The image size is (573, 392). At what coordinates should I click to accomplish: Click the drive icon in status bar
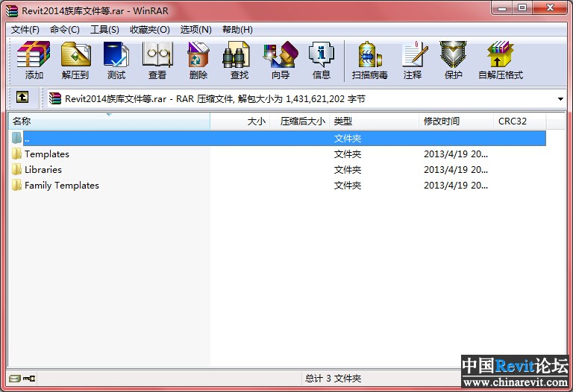pos(15,378)
